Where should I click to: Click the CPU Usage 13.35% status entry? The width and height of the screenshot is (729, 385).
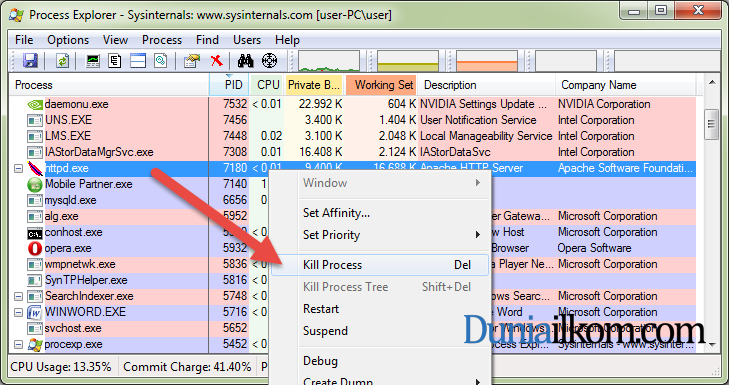pos(61,367)
